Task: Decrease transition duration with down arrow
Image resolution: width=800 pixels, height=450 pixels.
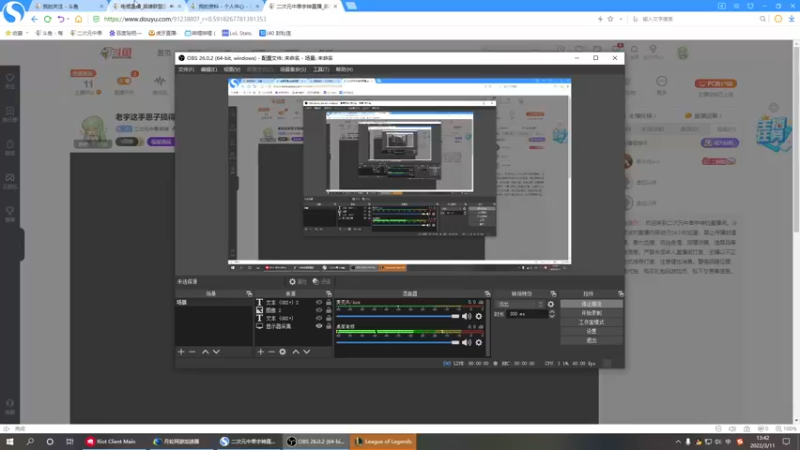Action: coord(552,316)
